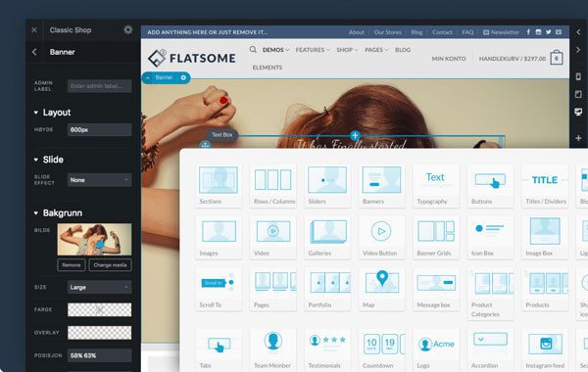This screenshot has height=372, width=588.
Task: Add the Accordion element
Action: coord(491,349)
